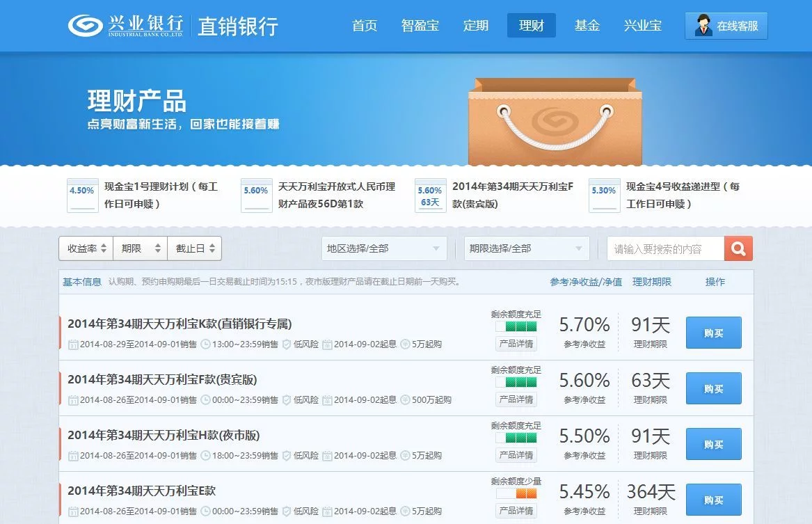Click 购买 for F款(贵宾版) product

pos(714,388)
